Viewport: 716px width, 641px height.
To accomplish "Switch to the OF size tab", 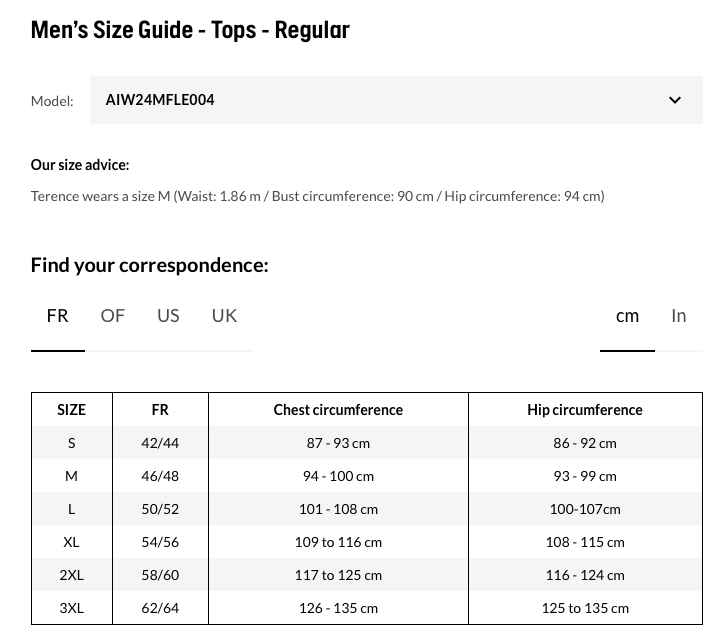I will pos(112,316).
